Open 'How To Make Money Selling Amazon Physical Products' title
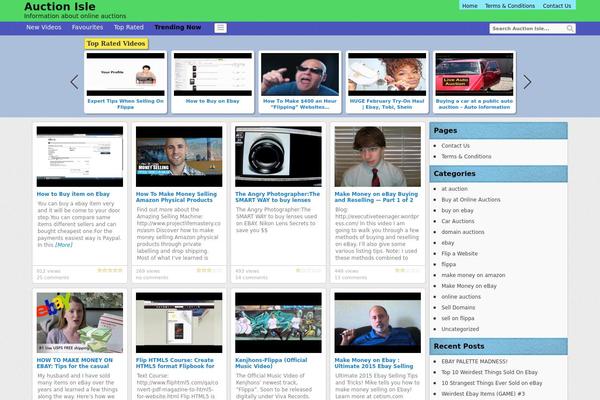600x400 pixels. (x=176, y=197)
